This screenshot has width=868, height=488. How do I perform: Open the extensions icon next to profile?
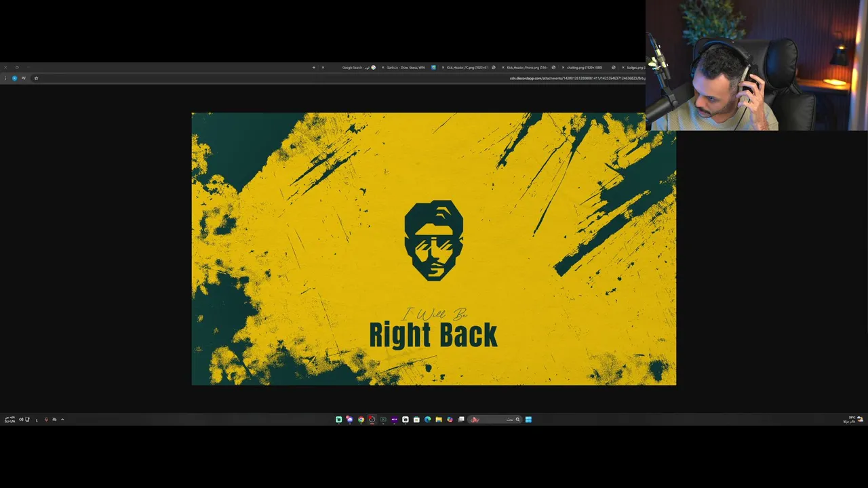24,78
